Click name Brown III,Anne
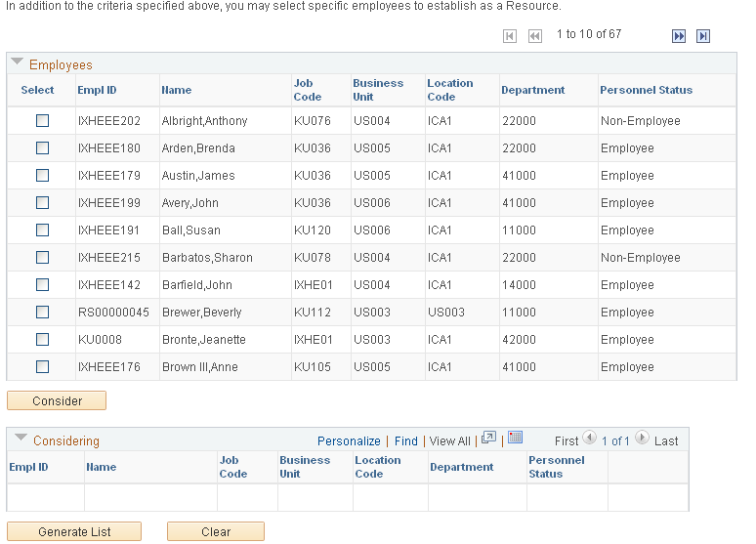 pos(200,367)
